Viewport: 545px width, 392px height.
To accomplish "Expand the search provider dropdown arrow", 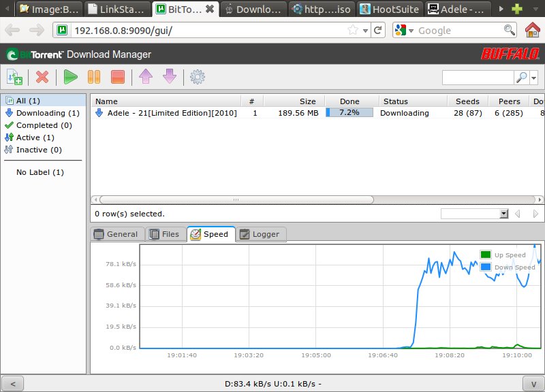I will (x=533, y=78).
